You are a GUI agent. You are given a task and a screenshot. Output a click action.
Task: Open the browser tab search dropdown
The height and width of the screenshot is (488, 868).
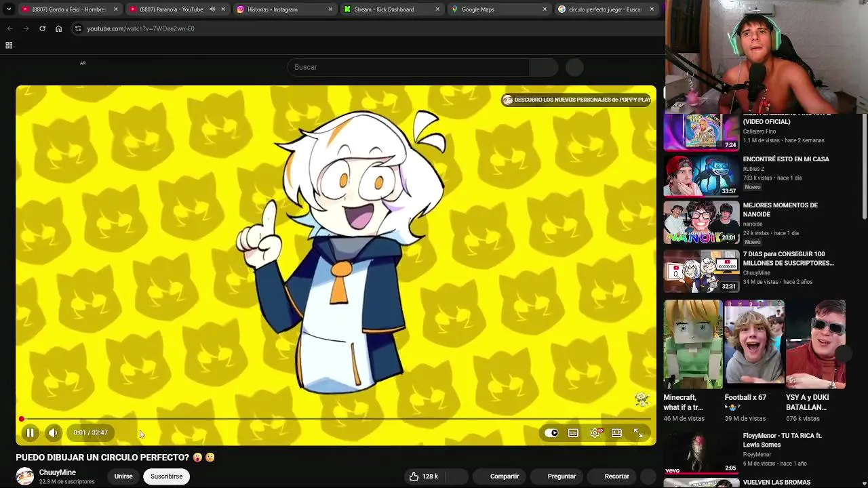pyautogui.click(x=8, y=9)
